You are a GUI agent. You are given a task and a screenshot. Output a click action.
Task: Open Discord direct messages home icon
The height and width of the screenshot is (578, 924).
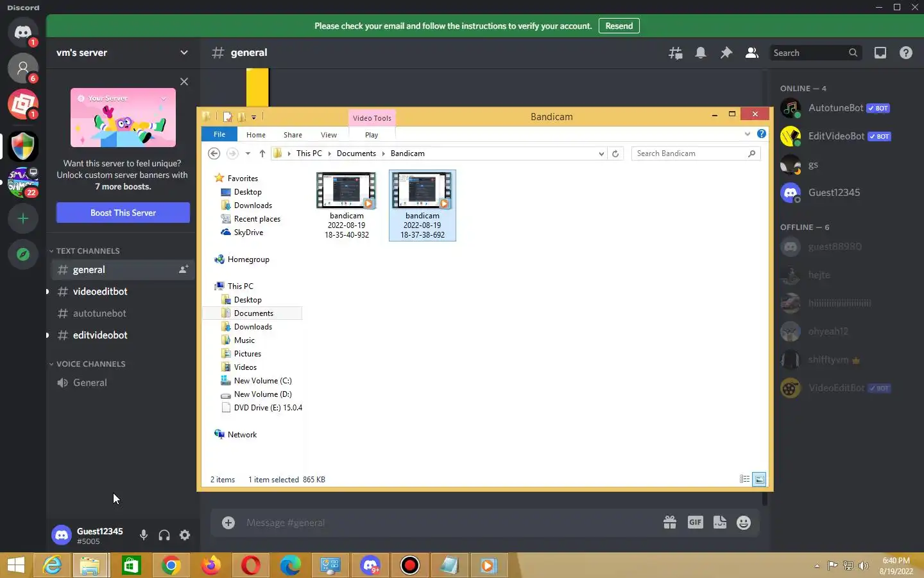click(x=23, y=32)
